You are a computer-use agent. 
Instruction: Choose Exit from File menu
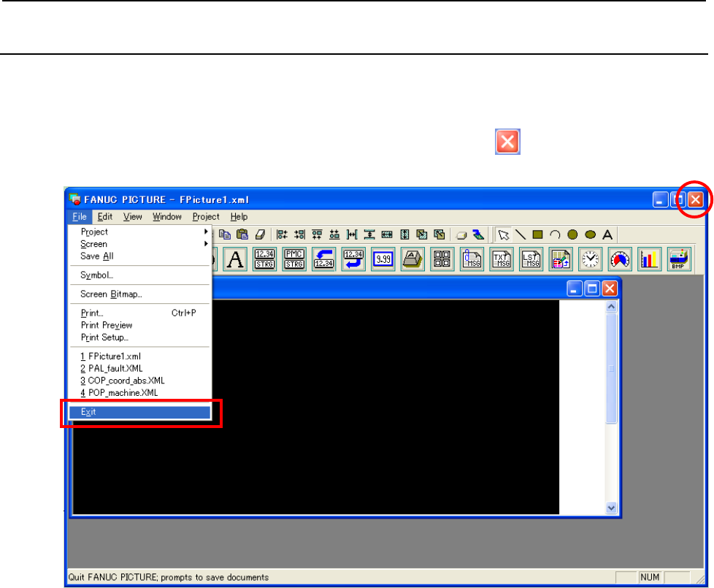click(x=139, y=412)
